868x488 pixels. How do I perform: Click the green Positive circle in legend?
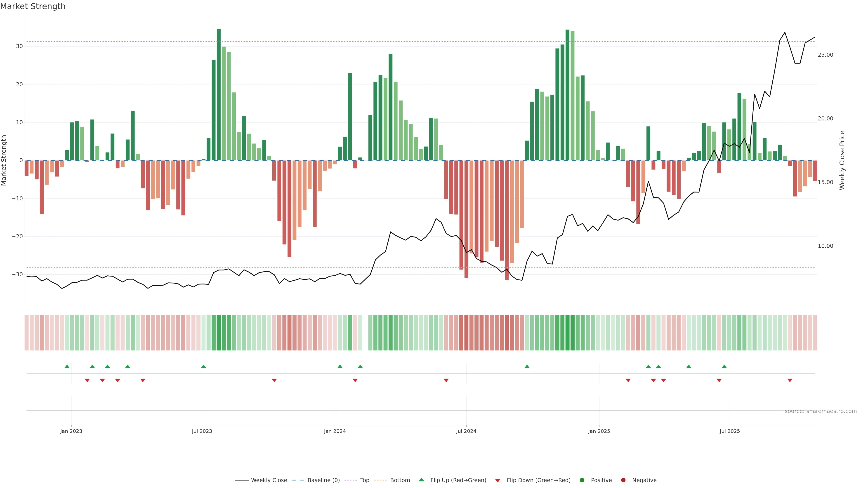coord(582,480)
